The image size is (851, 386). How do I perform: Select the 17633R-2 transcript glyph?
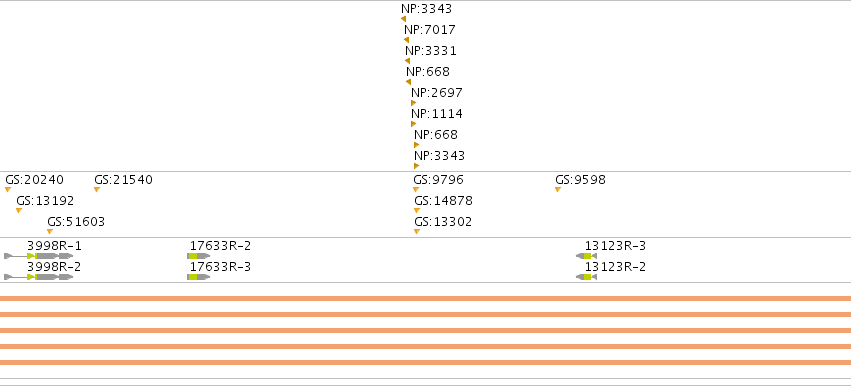coord(199,256)
